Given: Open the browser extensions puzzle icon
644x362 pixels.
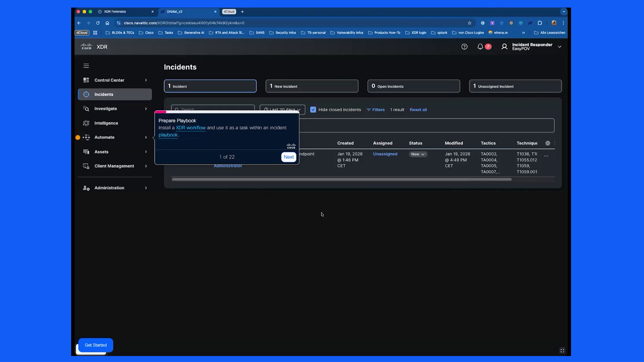Looking at the screenshot, I should (x=540, y=23).
